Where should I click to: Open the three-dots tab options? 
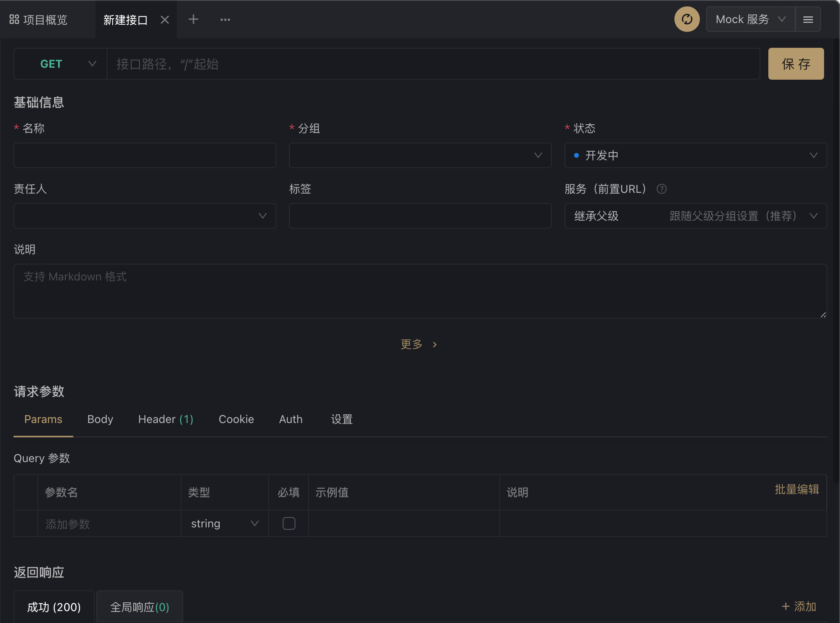[x=225, y=20]
